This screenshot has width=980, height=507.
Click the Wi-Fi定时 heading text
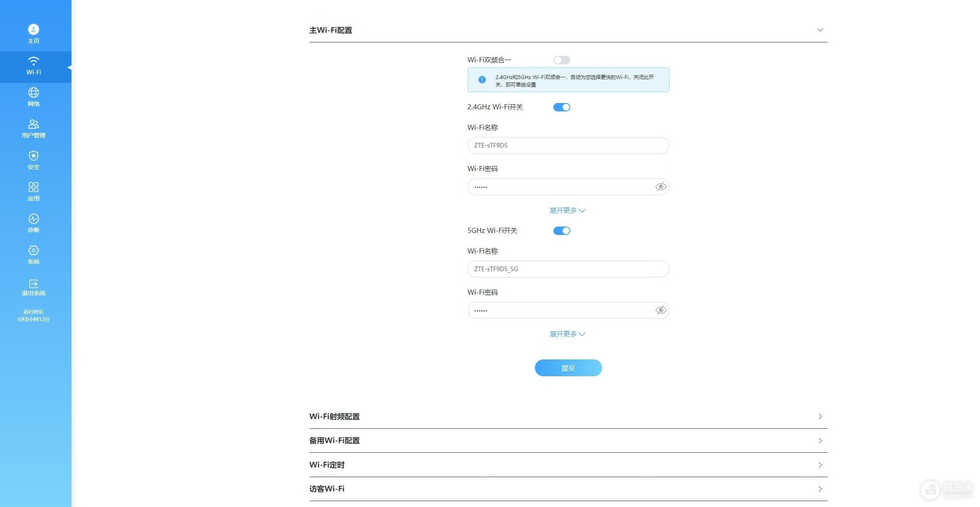327,465
